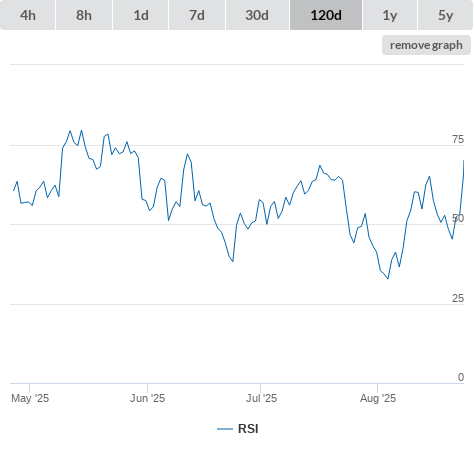Select the 8h time range tab
This screenshot has width=474, height=455.
(x=84, y=15)
